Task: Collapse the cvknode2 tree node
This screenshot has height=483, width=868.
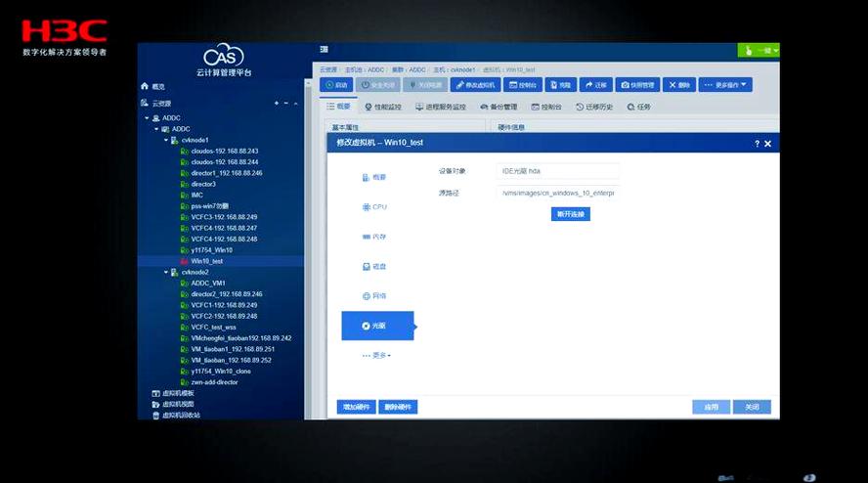Action: [165, 272]
